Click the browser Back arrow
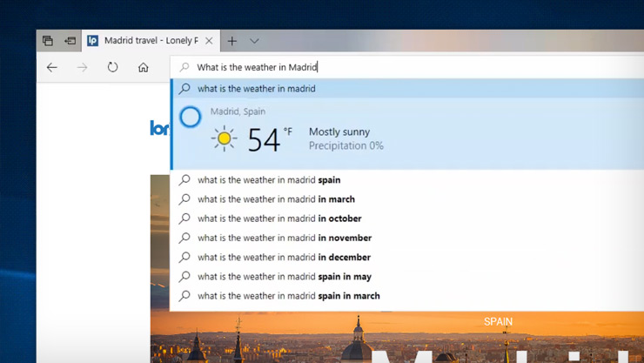The height and width of the screenshot is (363, 644). 51,67
